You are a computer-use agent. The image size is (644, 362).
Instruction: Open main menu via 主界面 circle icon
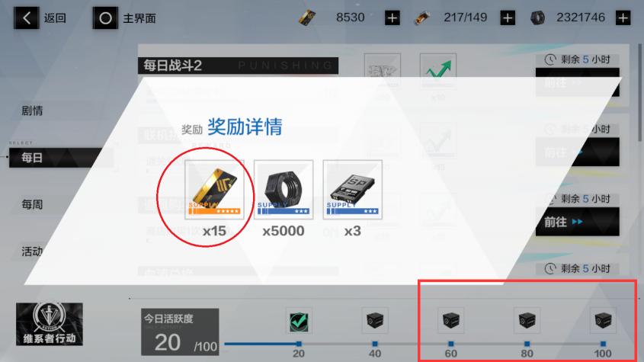105,18
